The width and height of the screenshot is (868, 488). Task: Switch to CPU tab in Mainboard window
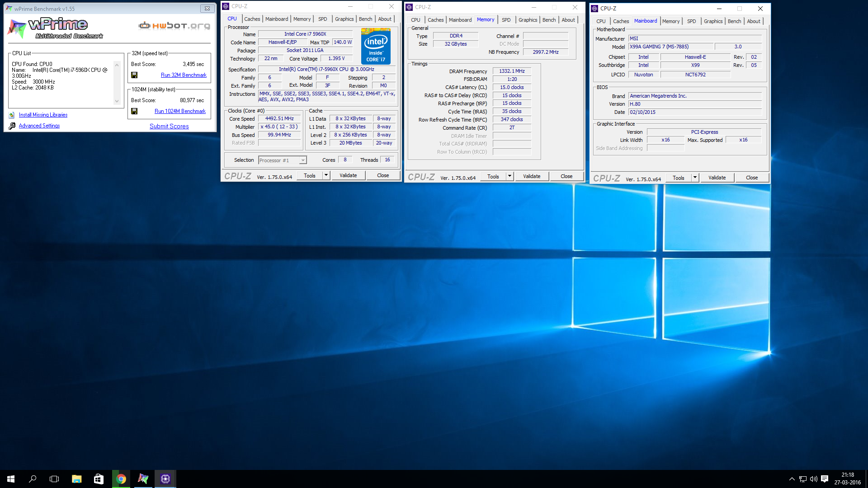[x=601, y=21]
